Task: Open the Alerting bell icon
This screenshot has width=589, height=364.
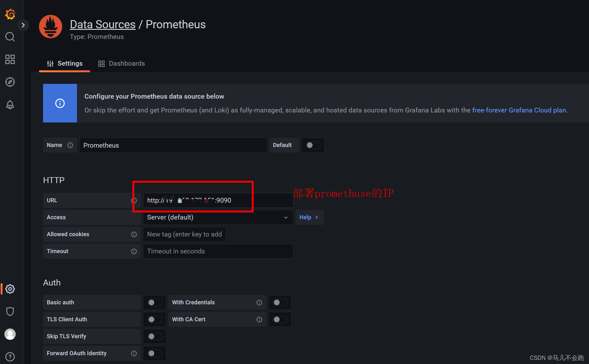Action: [10, 105]
